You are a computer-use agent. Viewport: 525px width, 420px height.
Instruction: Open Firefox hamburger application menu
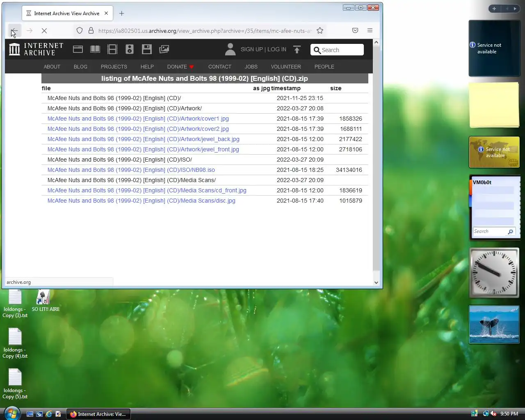pos(370,30)
